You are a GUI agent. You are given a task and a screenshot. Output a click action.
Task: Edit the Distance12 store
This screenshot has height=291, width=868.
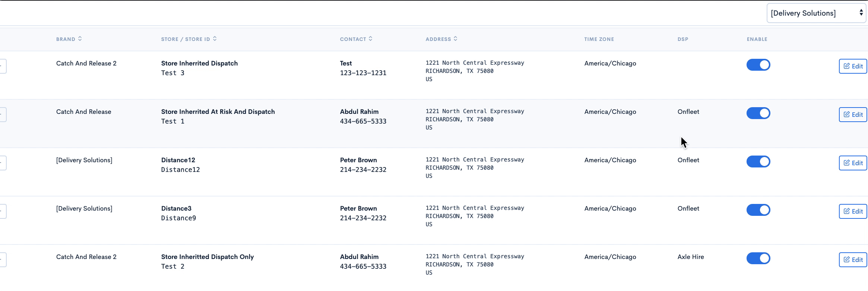click(x=853, y=163)
